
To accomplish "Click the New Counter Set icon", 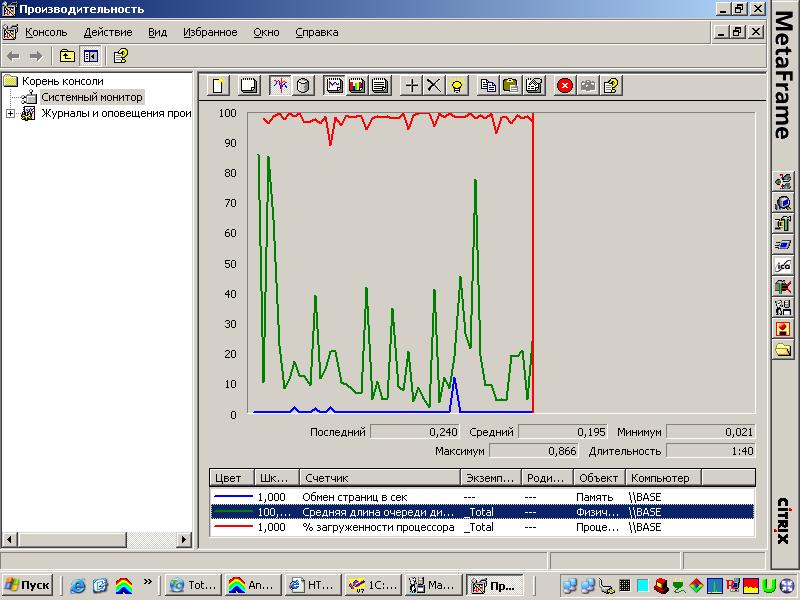I will point(218,86).
